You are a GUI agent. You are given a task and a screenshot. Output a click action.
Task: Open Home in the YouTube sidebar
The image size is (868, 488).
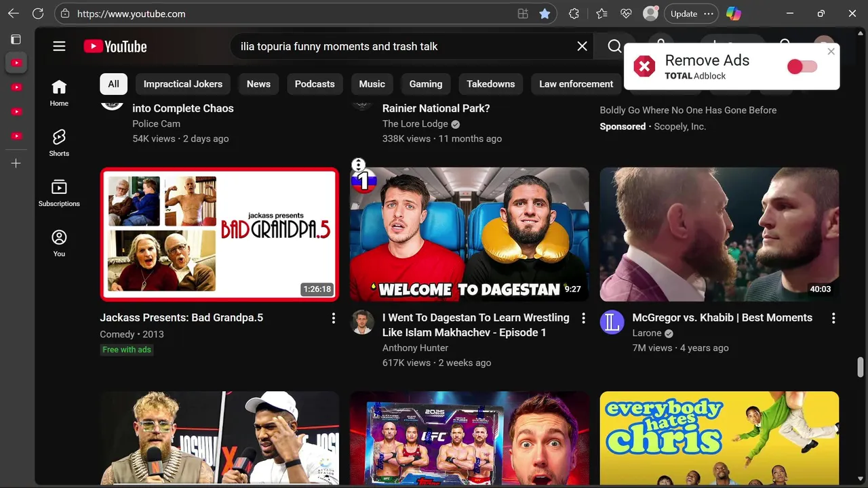point(59,93)
